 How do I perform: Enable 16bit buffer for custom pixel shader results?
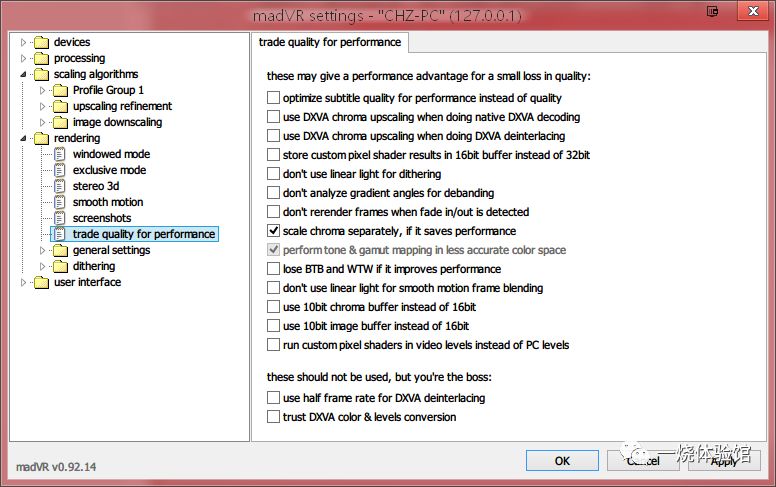coord(273,154)
